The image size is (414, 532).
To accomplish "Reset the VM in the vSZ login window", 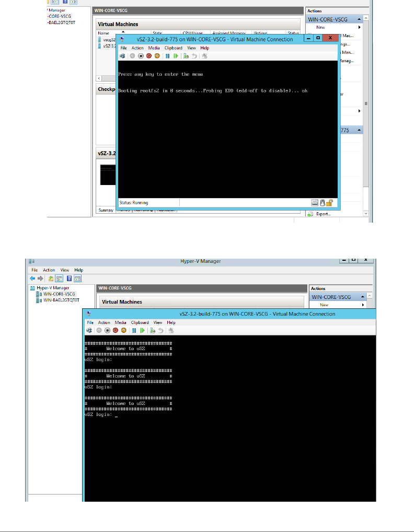I will tap(142, 330).
